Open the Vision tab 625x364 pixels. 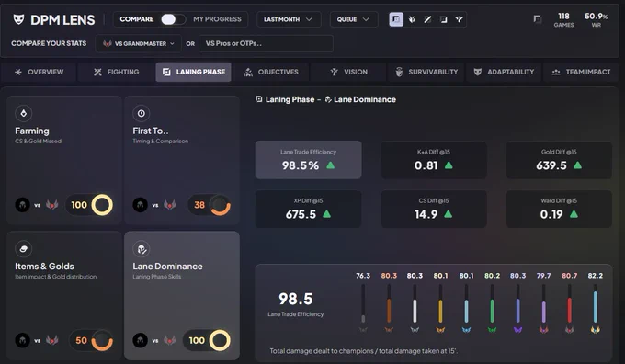click(348, 72)
